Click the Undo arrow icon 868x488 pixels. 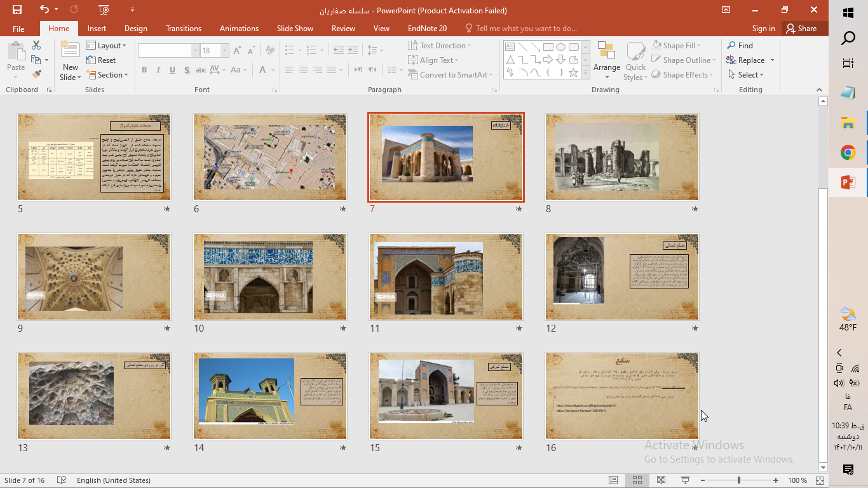44,10
